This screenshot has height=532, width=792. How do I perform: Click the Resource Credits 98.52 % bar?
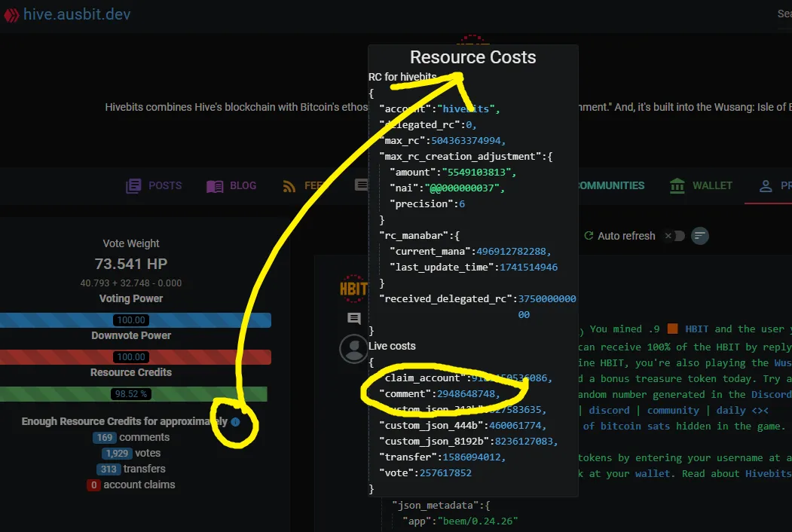[133, 394]
